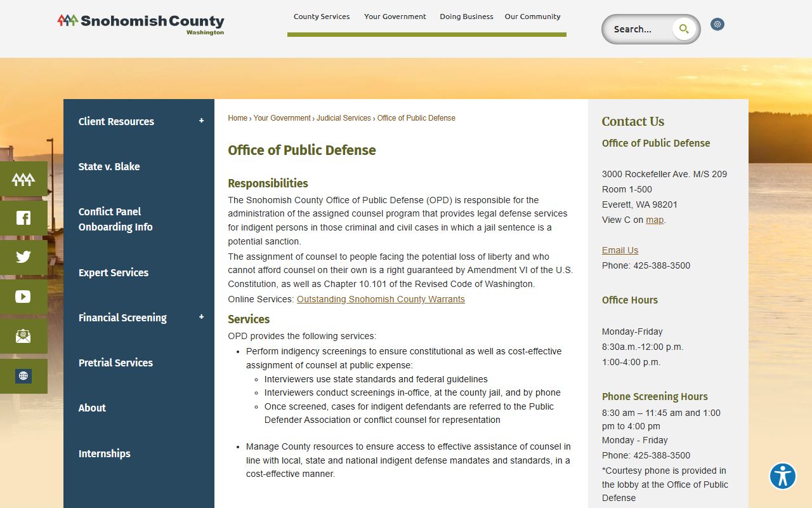Click the search magnifier button
The height and width of the screenshot is (508, 812).
[x=684, y=29]
